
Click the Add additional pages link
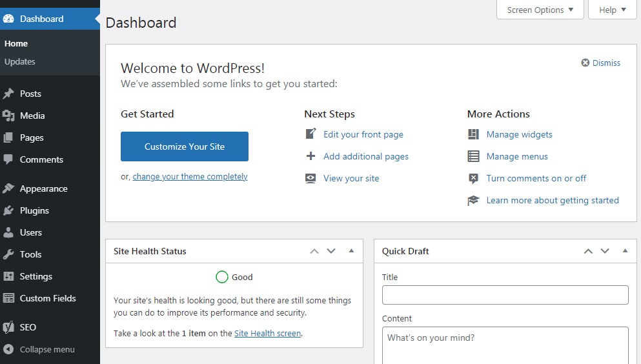(x=366, y=156)
